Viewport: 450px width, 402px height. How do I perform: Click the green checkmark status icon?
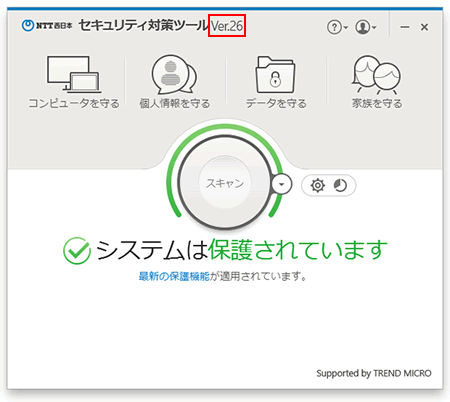(x=77, y=251)
